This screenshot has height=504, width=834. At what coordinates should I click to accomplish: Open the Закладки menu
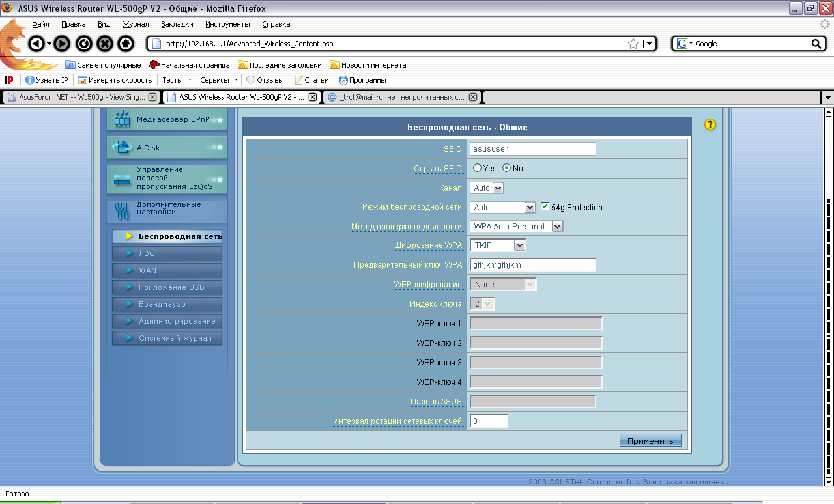coord(177,24)
